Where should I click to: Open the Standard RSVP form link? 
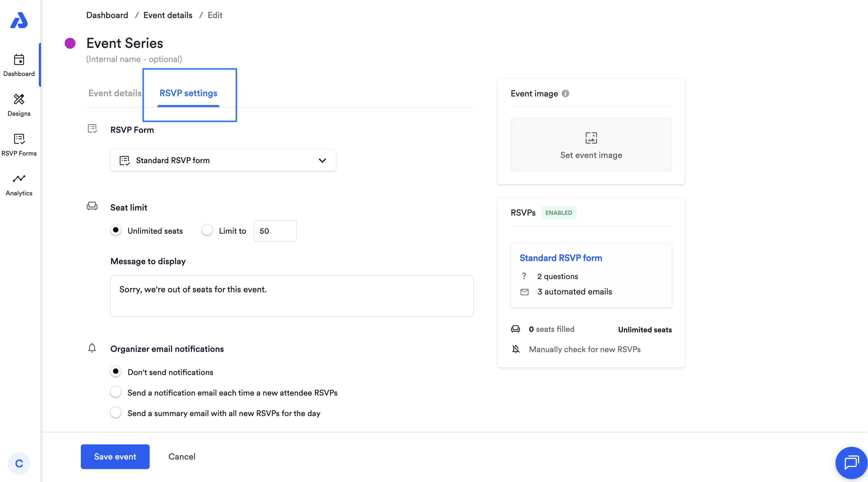click(x=561, y=258)
